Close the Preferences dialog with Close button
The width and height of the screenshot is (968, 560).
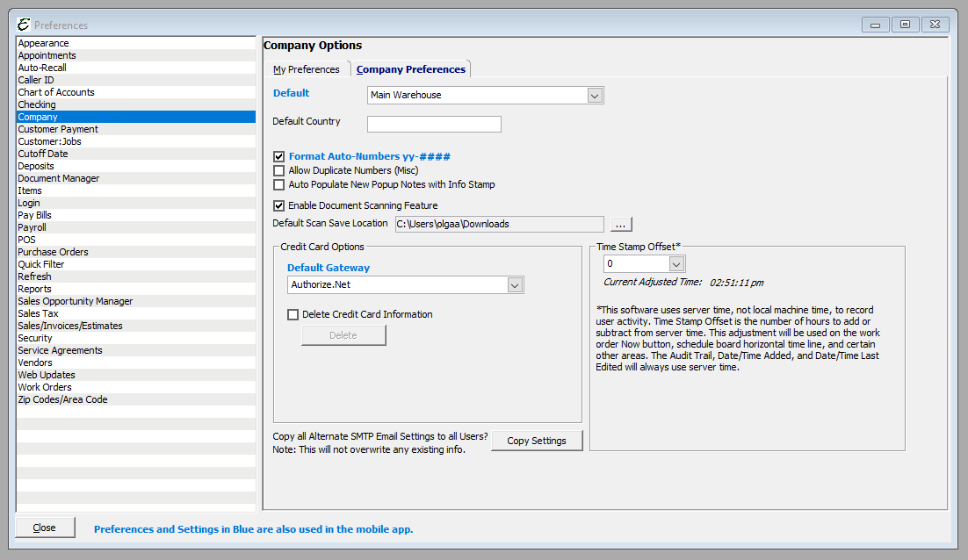[45, 528]
